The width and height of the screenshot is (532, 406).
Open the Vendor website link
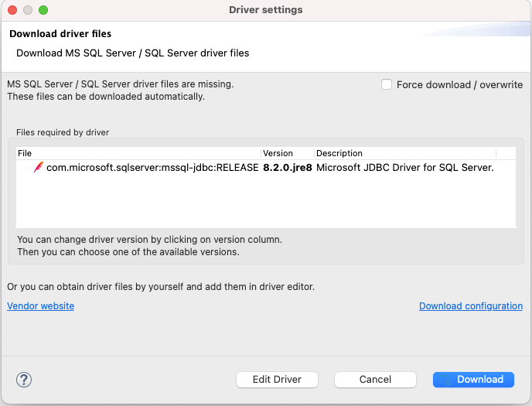click(41, 306)
